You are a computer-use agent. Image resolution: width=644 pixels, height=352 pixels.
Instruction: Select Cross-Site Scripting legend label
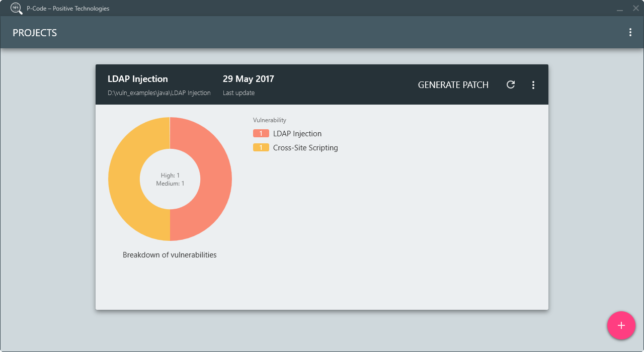(x=305, y=148)
